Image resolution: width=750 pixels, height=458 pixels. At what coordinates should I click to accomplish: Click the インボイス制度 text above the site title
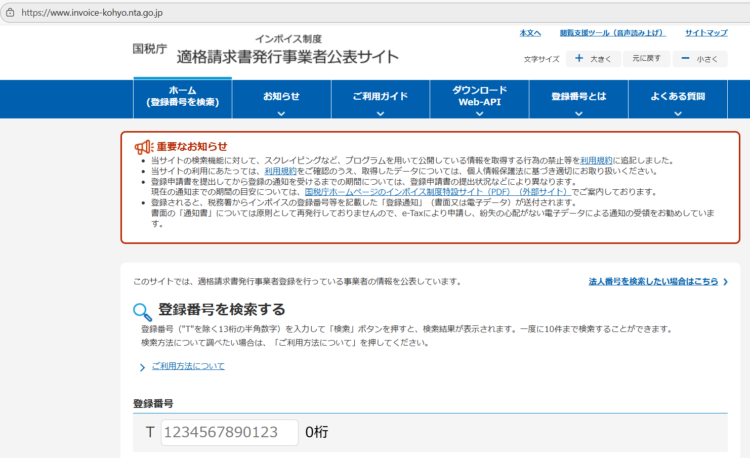[x=288, y=39]
